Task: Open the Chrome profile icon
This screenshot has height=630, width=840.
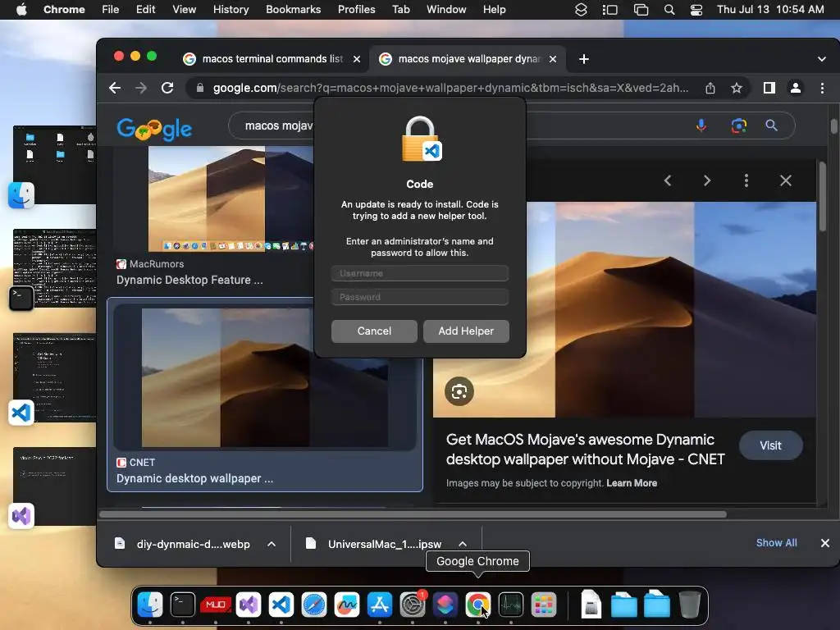Action: coord(796,88)
